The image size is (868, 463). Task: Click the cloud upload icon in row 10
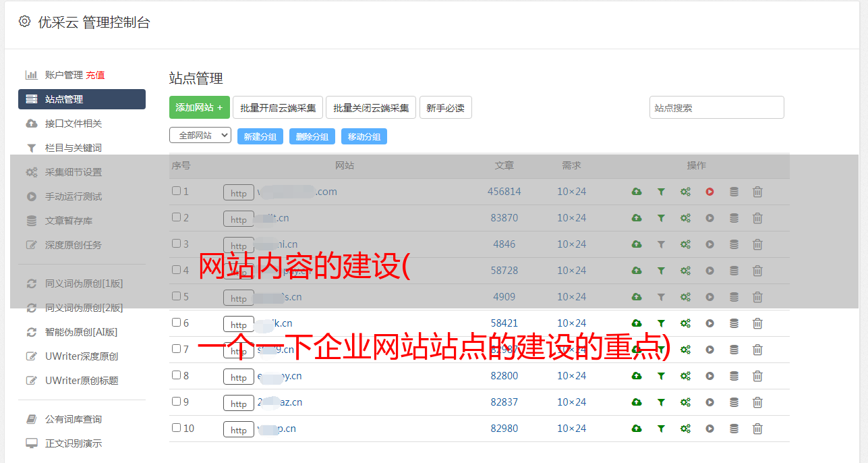[637, 429]
